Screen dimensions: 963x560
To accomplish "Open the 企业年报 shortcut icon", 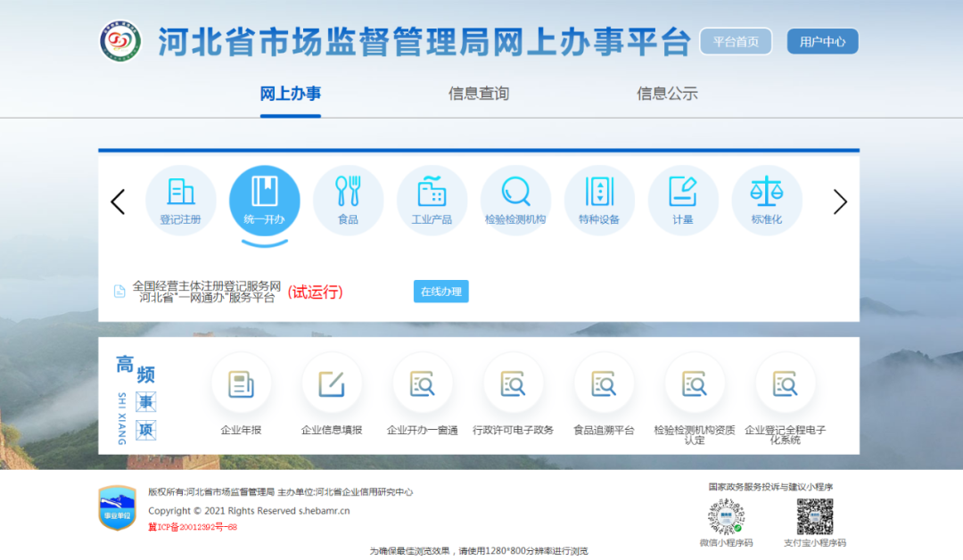I will (241, 384).
